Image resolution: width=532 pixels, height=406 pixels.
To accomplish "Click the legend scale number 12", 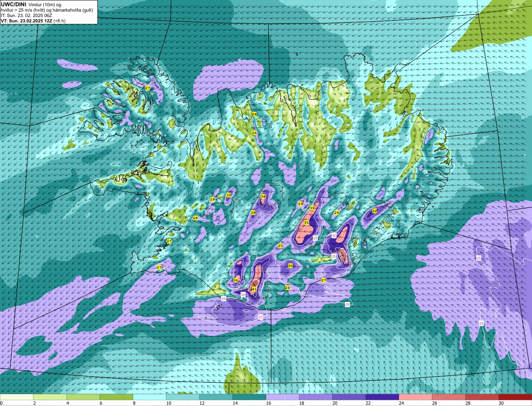I will [x=202, y=403].
